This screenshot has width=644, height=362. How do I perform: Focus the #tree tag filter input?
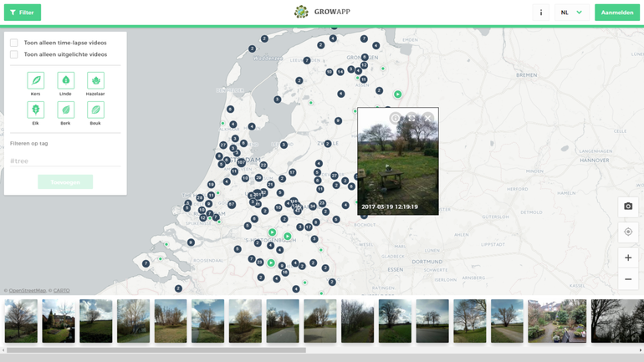[65, 161]
